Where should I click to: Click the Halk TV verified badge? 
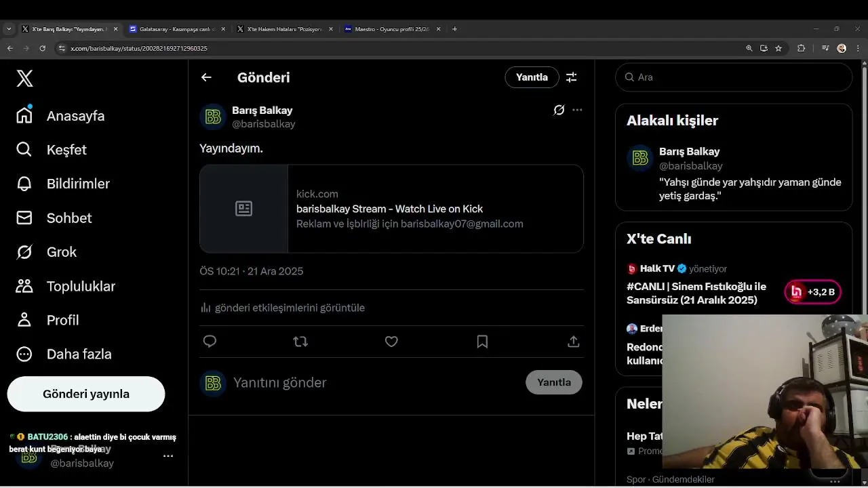pyautogui.click(x=682, y=269)
